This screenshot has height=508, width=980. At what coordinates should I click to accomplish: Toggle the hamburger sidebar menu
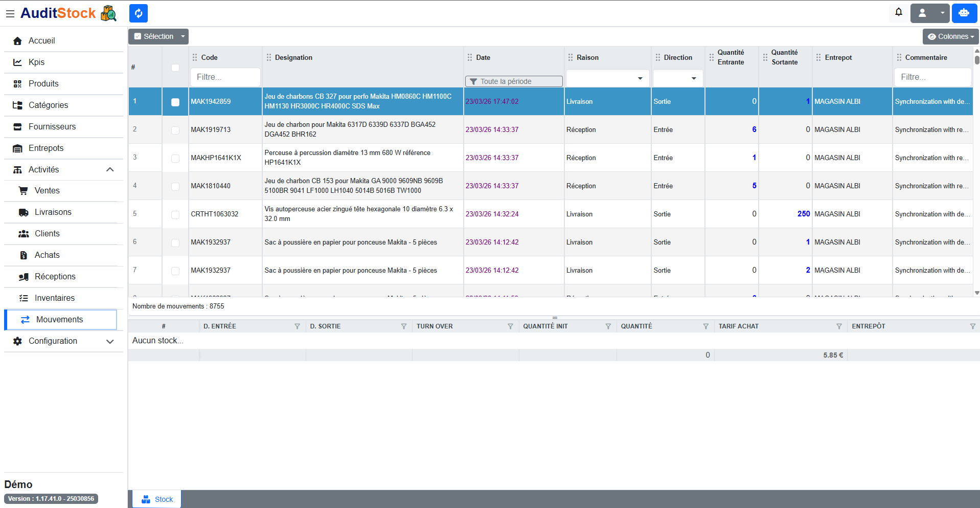pyautogui.click(x=10, y=14)
